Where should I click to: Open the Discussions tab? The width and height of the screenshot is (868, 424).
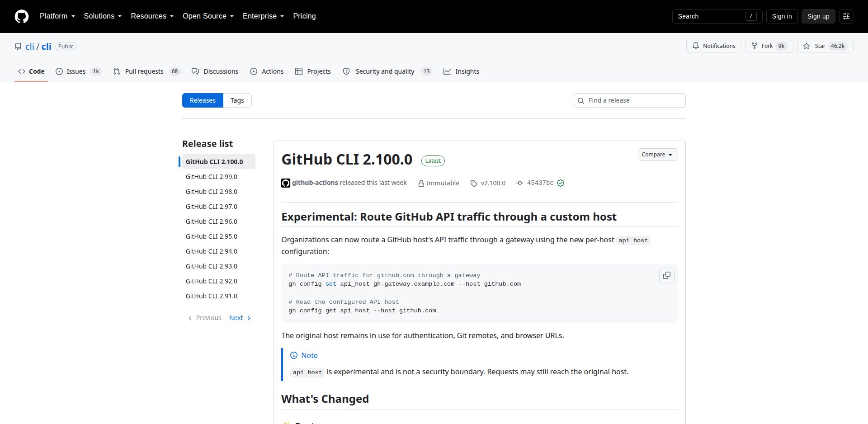(215, 71)
